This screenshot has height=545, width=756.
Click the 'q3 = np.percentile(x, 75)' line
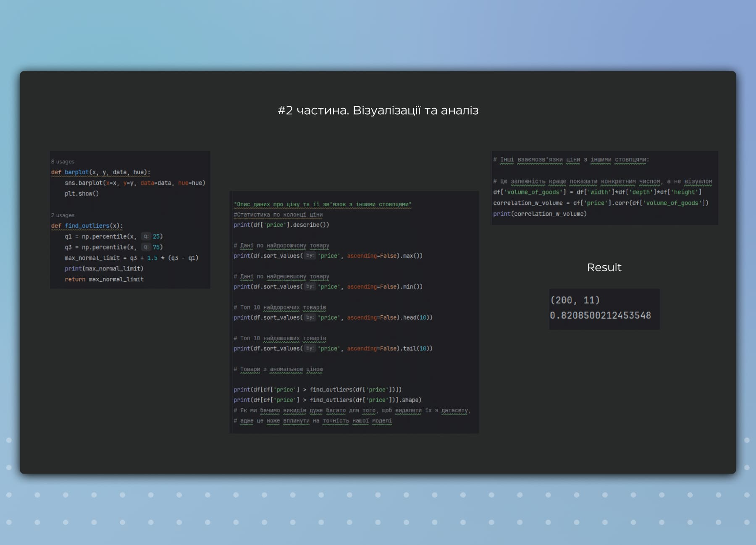113,247
